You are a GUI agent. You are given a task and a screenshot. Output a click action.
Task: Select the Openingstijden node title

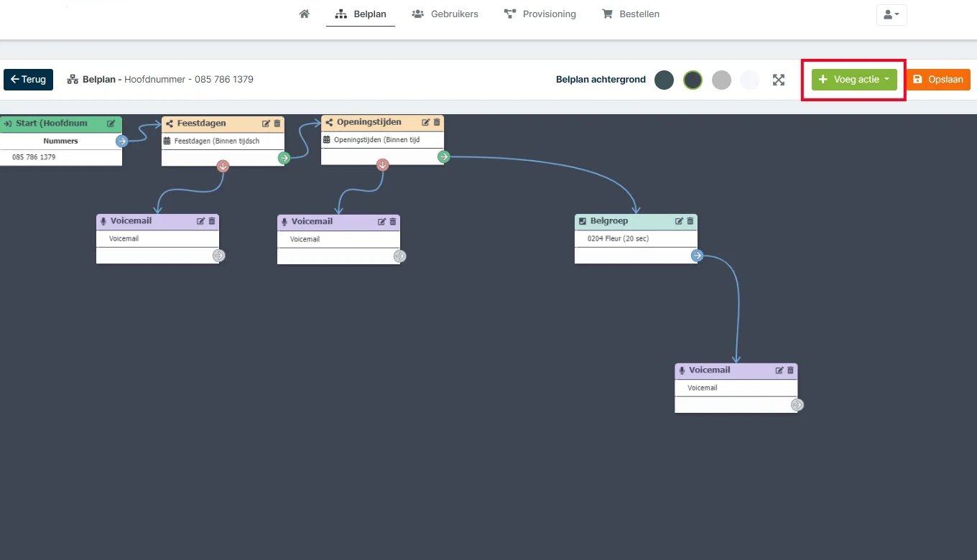pyautogui.click(x=369, y=122)
